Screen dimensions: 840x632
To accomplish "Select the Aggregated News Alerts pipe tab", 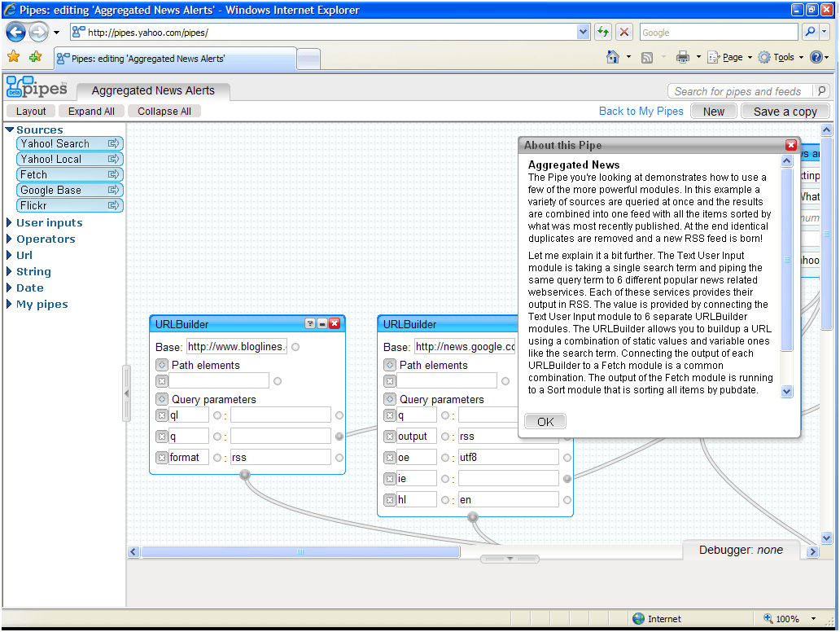I will [x=153, y=90].
